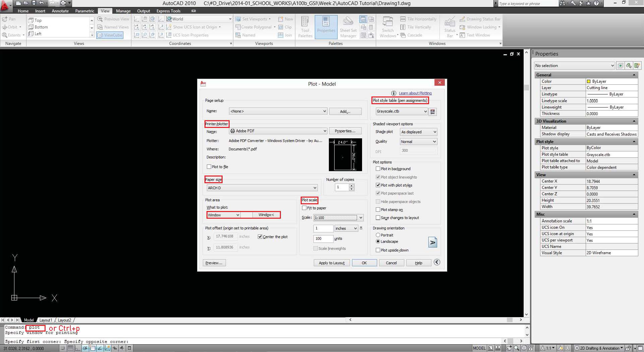Select the Pan tool in Navigate panel
644x352 pixels.
click(9, 19)
